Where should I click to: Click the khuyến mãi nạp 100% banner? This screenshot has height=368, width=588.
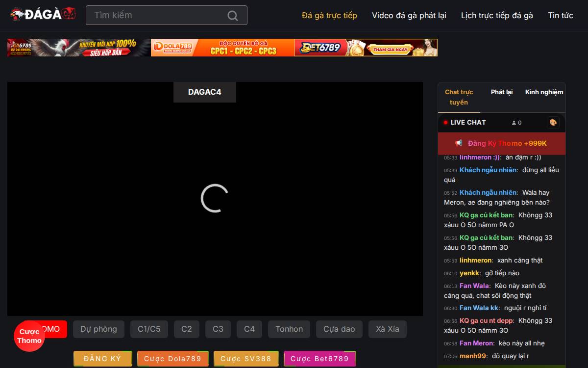pyautogui.click(x=79, y=48)
